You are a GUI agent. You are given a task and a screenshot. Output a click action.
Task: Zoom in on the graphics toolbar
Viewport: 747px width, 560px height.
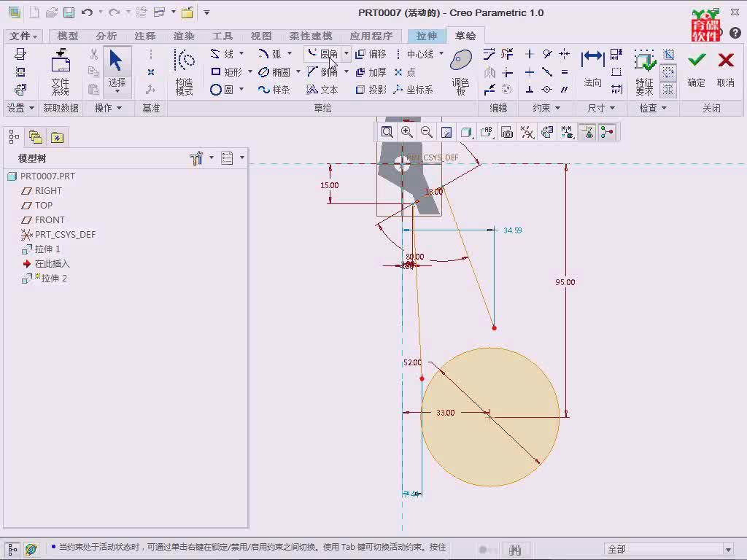[407, 132]
